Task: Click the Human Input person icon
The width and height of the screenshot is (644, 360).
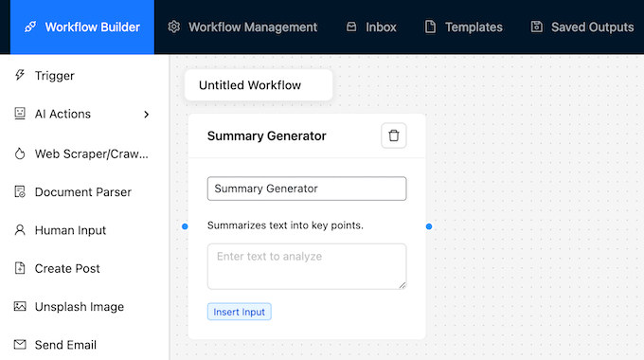Action: [x=20, y=229]
